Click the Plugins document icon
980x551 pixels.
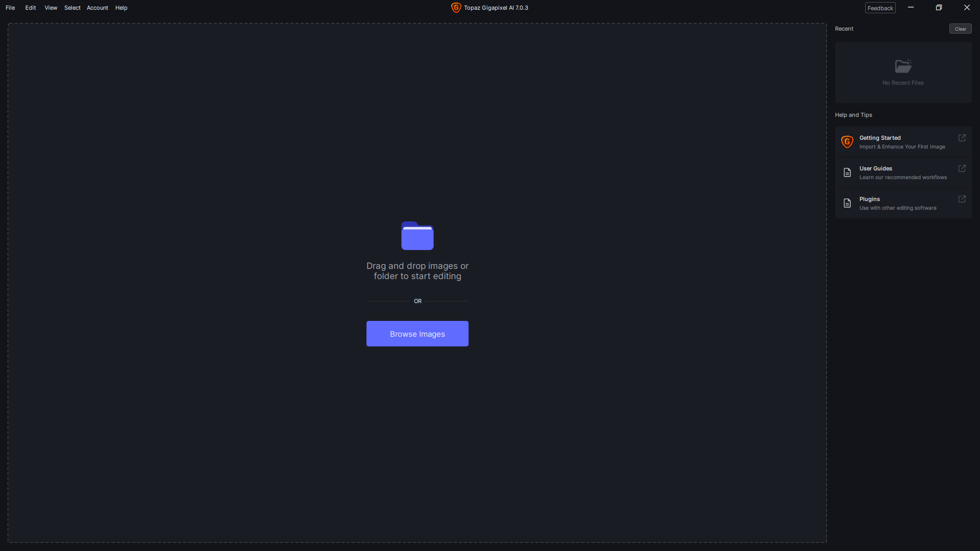click(847, 203)
